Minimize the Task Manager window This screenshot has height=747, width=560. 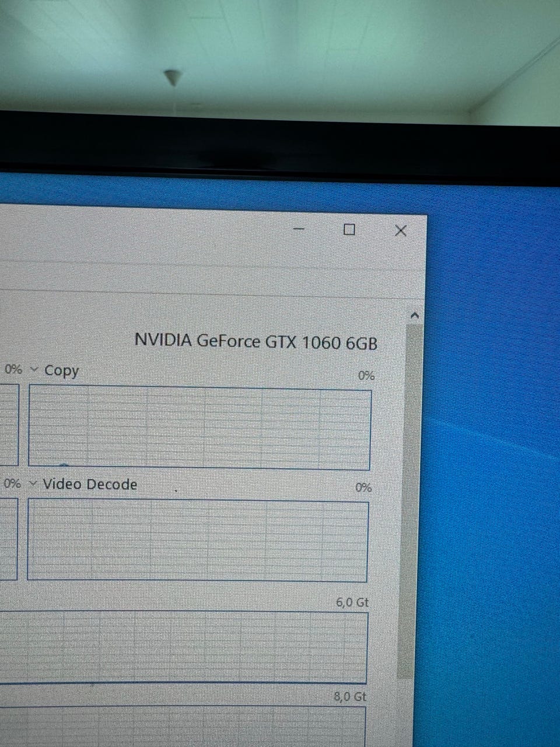[x=299, y=229]
